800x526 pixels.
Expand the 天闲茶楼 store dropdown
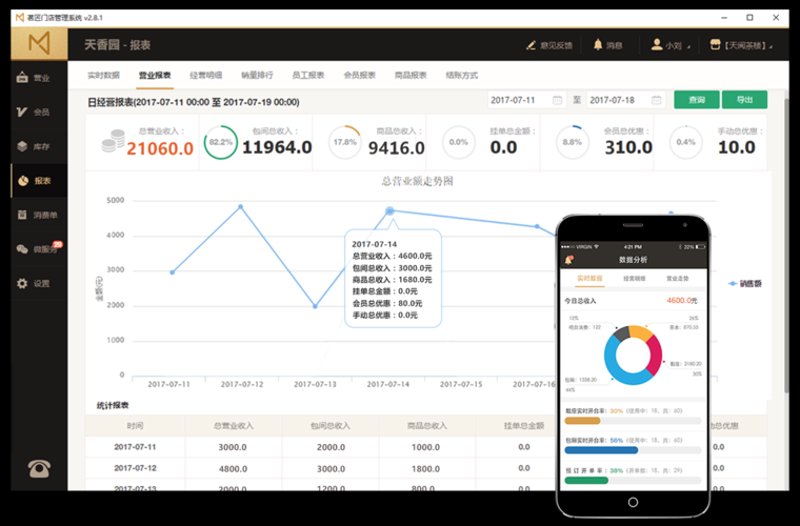(x=741, y=45)
